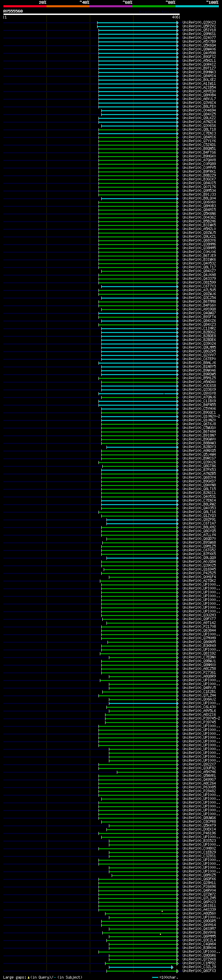This screenshot has width=222, height=980.
Task: Select the UniRef100_O04694 label
Action: [199, 110]
